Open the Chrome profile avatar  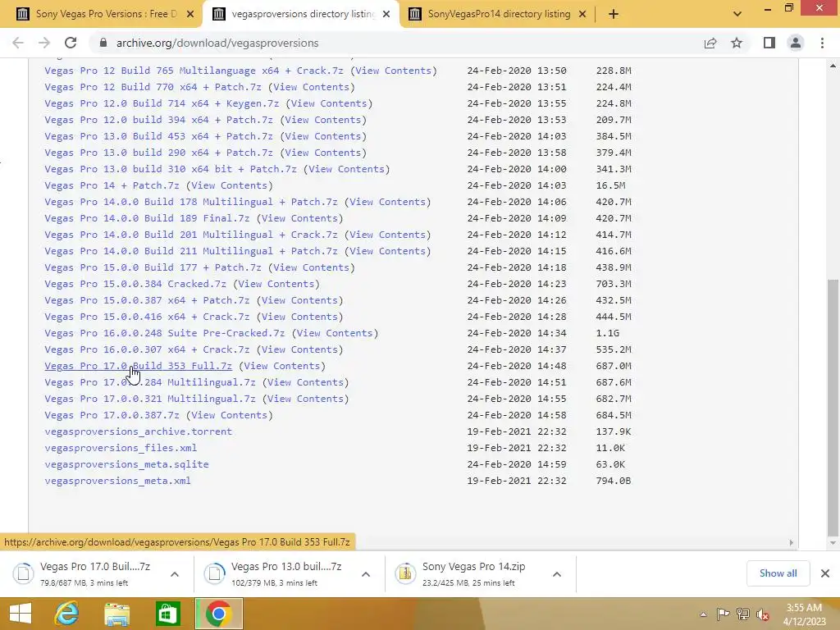pos(796,43)
